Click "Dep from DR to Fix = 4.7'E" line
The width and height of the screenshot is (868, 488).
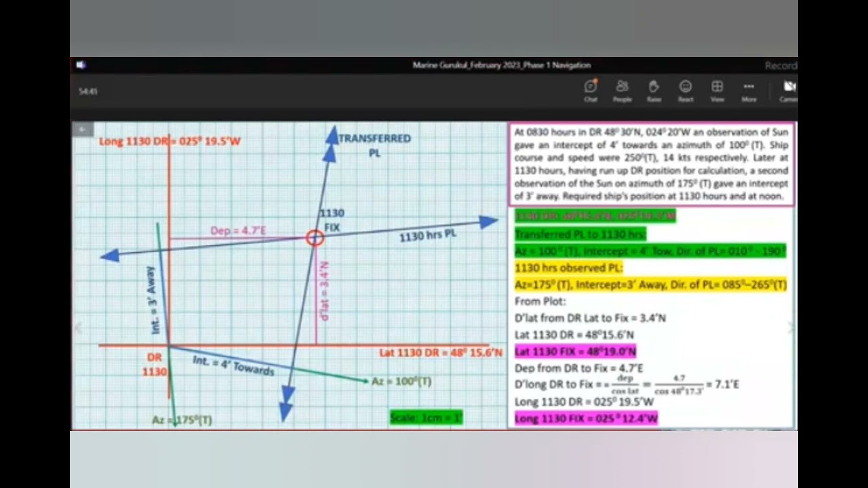tap(579, 368)
